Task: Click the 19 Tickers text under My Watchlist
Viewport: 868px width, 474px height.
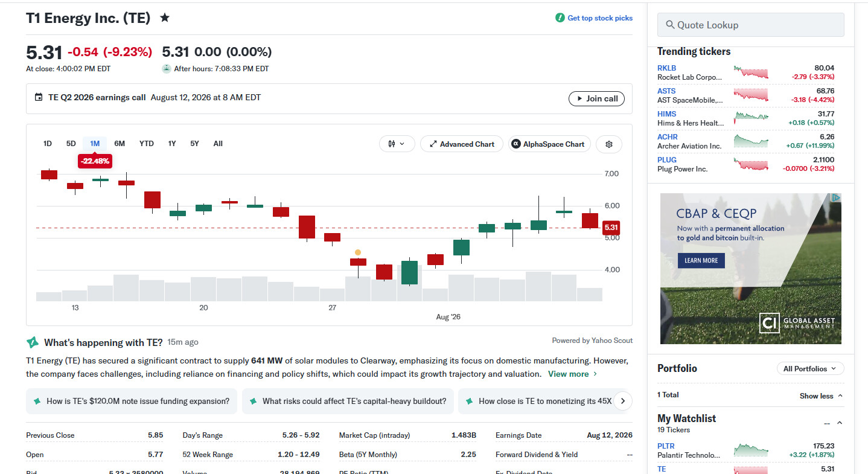Action: 674,430
